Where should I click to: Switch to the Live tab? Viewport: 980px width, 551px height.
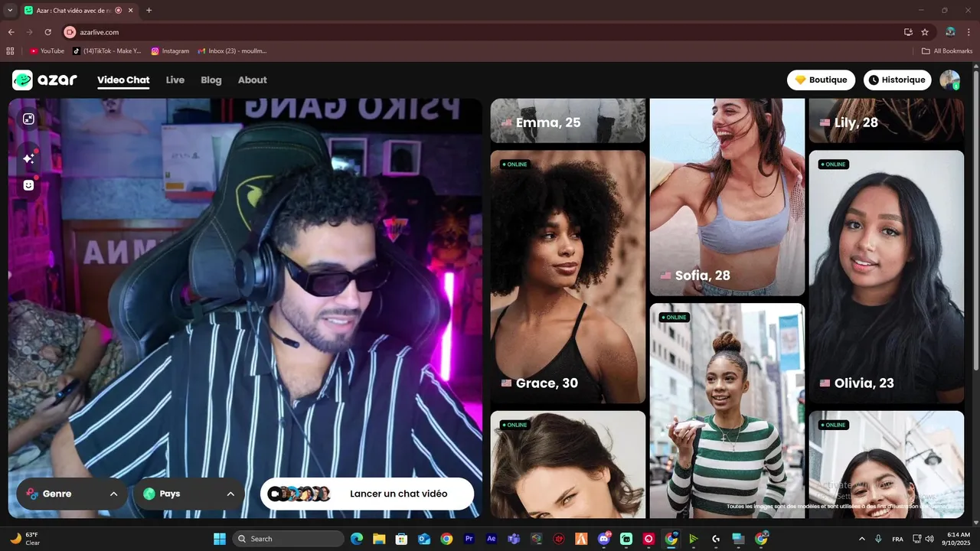(x=175, y=80)
